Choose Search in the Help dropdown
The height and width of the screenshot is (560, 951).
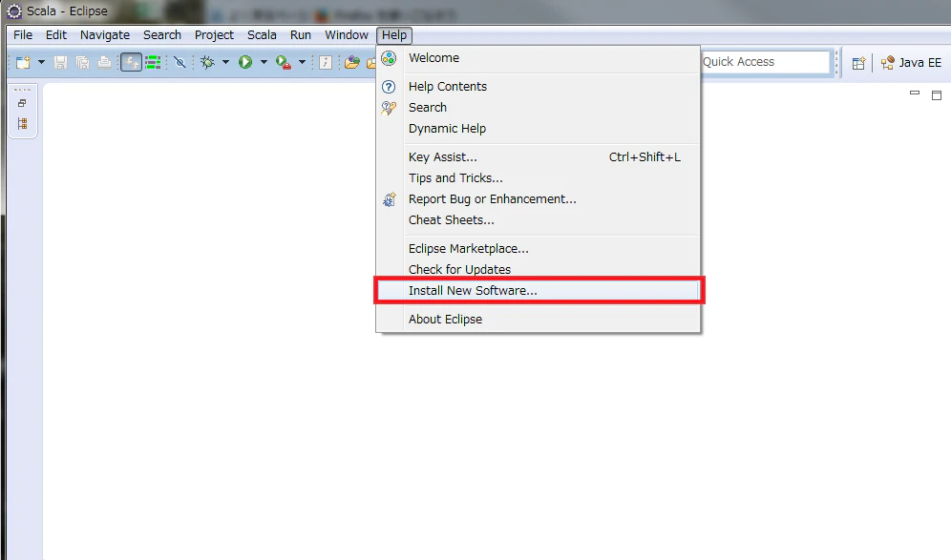tap(538, 107)
